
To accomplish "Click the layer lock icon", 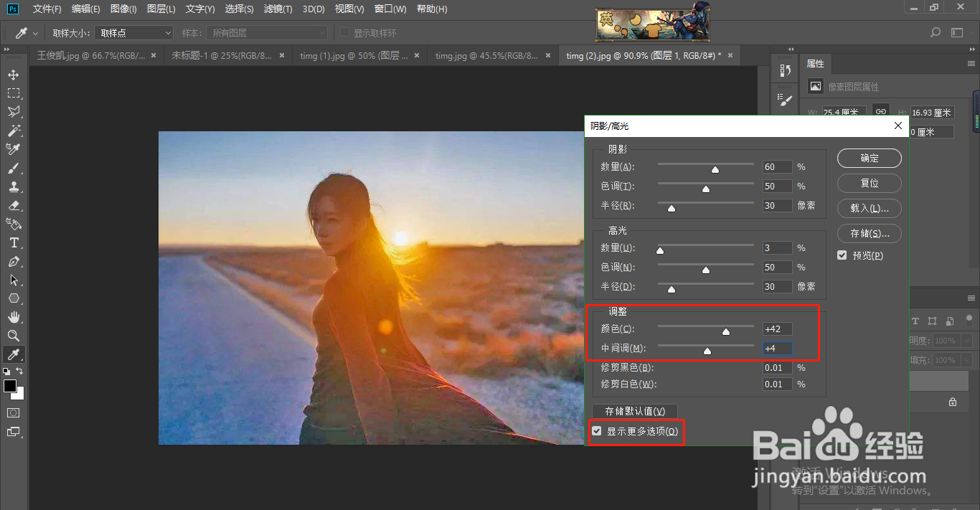I will point(953,402).
